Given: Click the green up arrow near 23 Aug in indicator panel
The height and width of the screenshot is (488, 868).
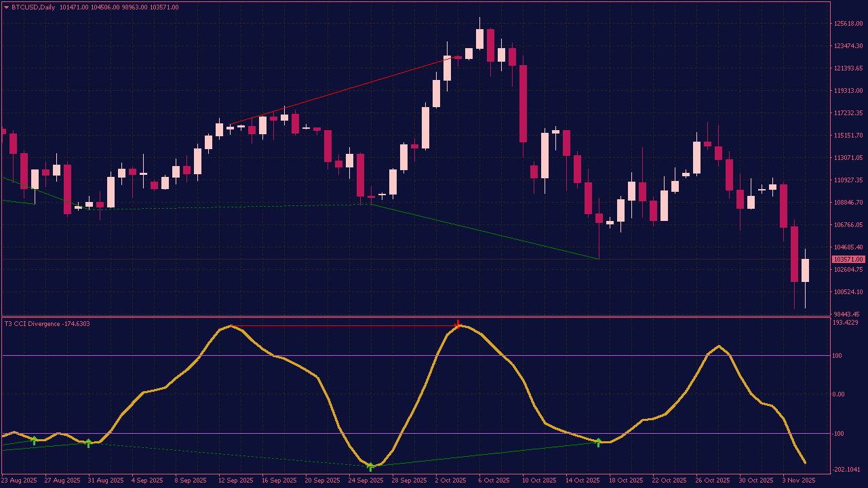Looking at the screenshot, I should pos(35,441).
